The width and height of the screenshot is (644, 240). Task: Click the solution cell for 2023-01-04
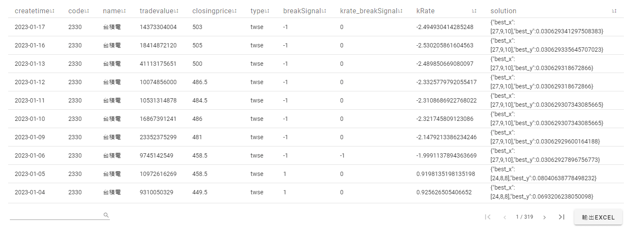[542, 192]
